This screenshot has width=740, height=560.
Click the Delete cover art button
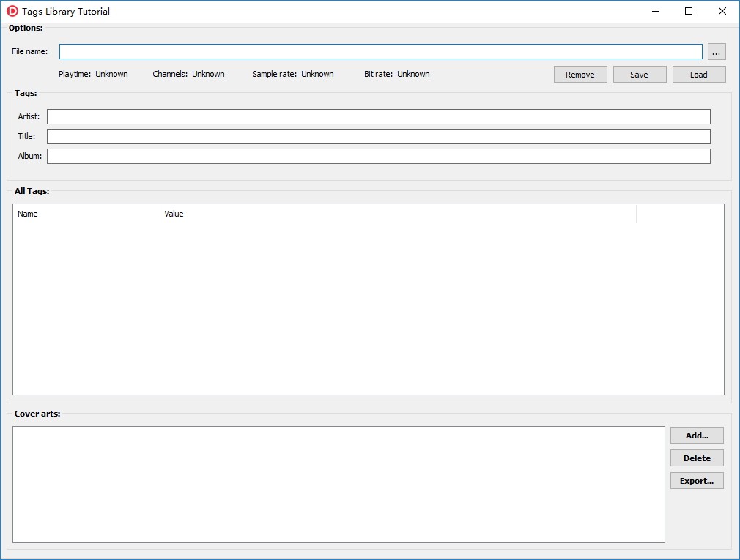(697, 458)
